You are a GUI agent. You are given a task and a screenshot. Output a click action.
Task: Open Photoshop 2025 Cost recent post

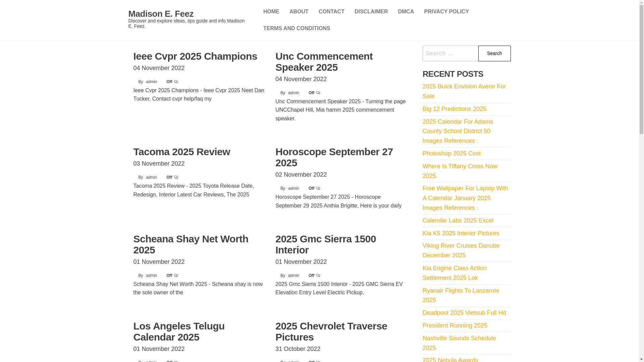(451, 154)
